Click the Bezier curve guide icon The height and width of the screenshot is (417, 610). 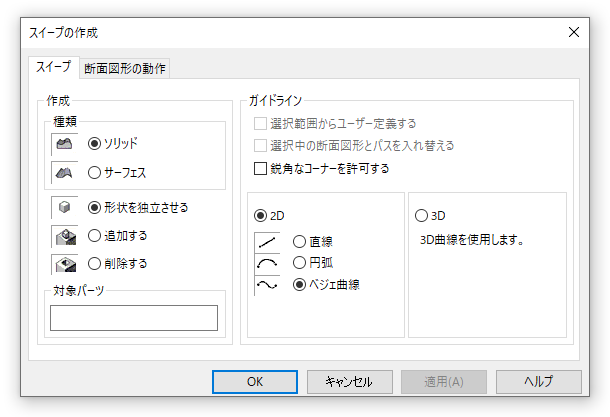point(267,285)
